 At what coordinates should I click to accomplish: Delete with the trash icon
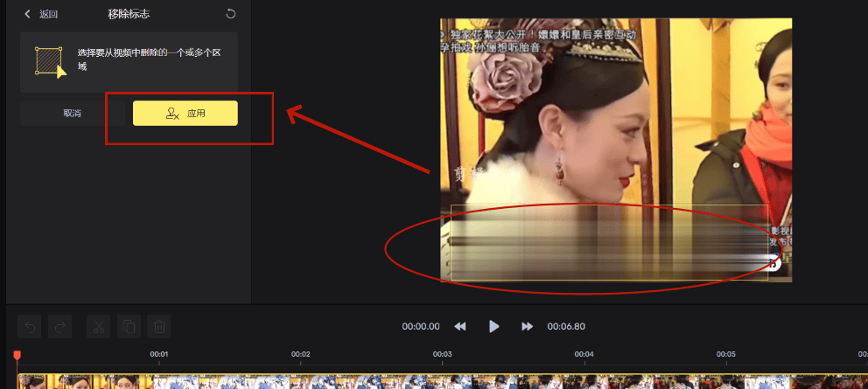[159, 327]
